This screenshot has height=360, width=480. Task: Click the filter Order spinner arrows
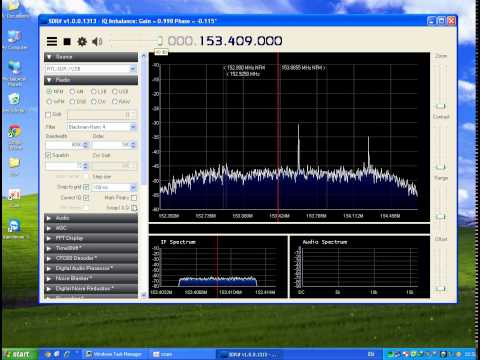coord(133,145)
